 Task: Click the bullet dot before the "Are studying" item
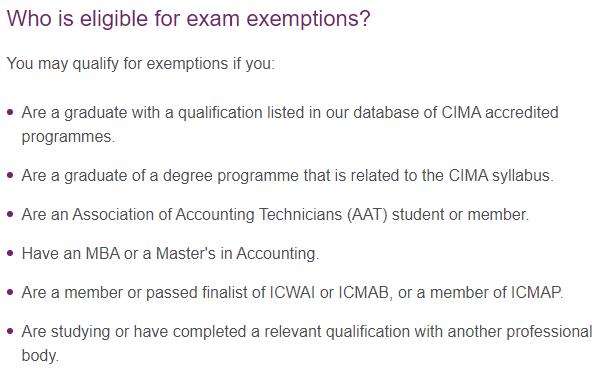10,331
